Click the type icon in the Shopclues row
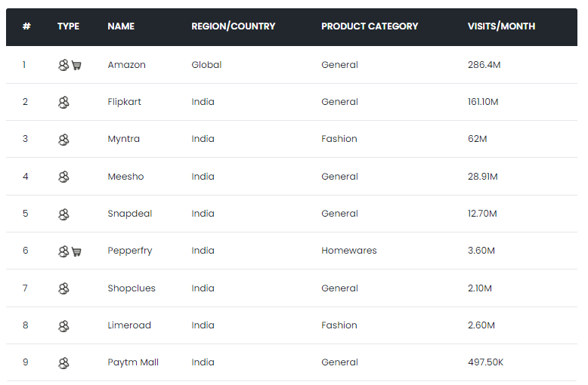Image resolution: width=588 pixels, height=385 pixels. [x=63, y=288]
